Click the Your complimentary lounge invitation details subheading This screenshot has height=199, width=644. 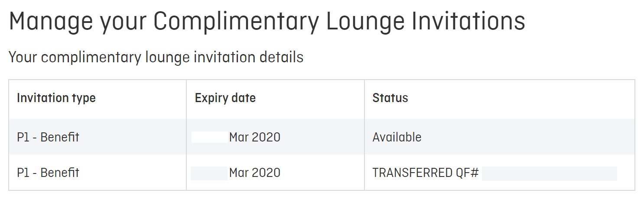click(x=156, y=58)
